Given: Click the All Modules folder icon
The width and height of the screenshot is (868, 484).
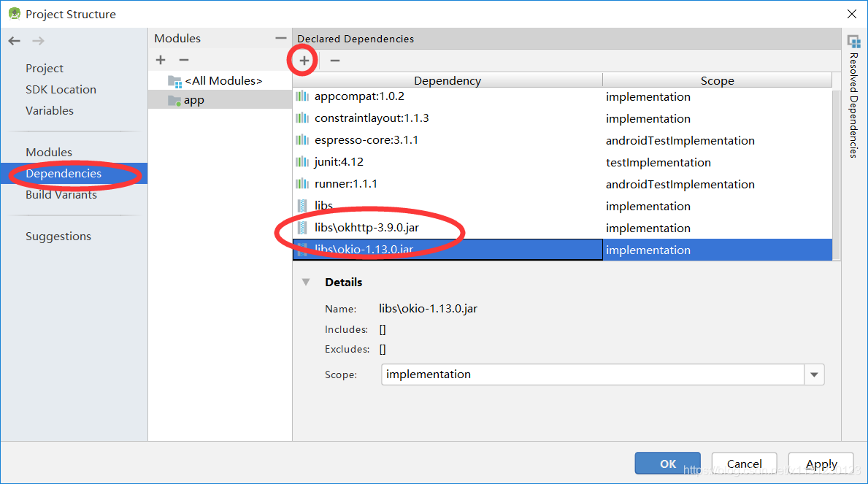Looking at the screenshot, I should coord(174,82).
